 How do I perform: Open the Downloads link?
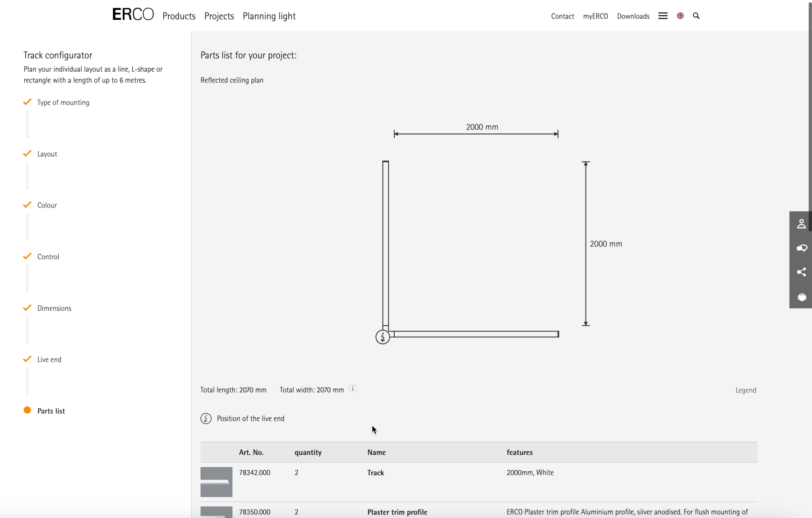(633, 16)
